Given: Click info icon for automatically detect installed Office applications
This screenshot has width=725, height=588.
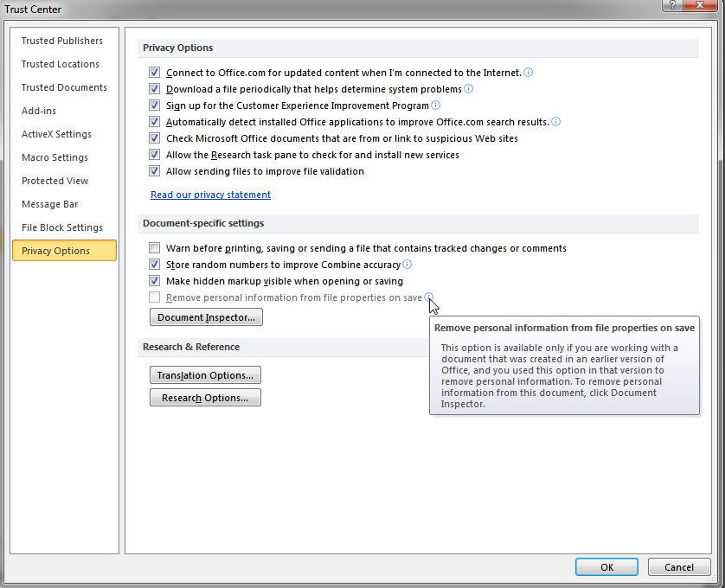Looking at the screenshot, I should pyautogui.click(x=555, y=122).
